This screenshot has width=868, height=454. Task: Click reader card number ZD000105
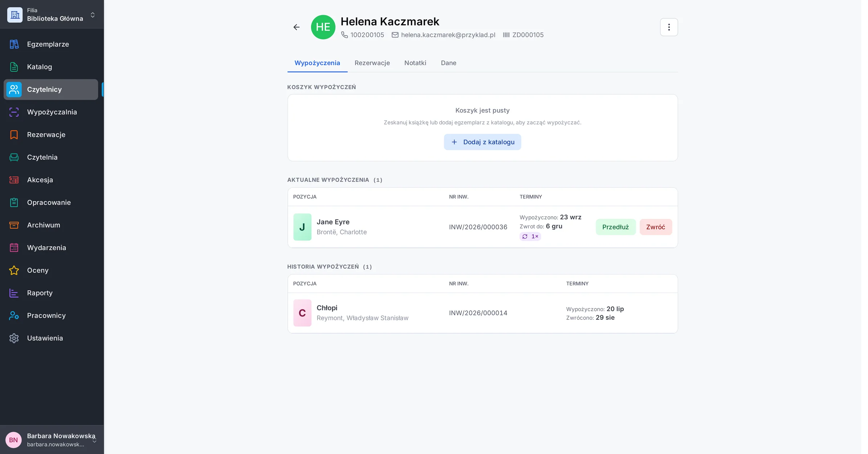(528, 35)
